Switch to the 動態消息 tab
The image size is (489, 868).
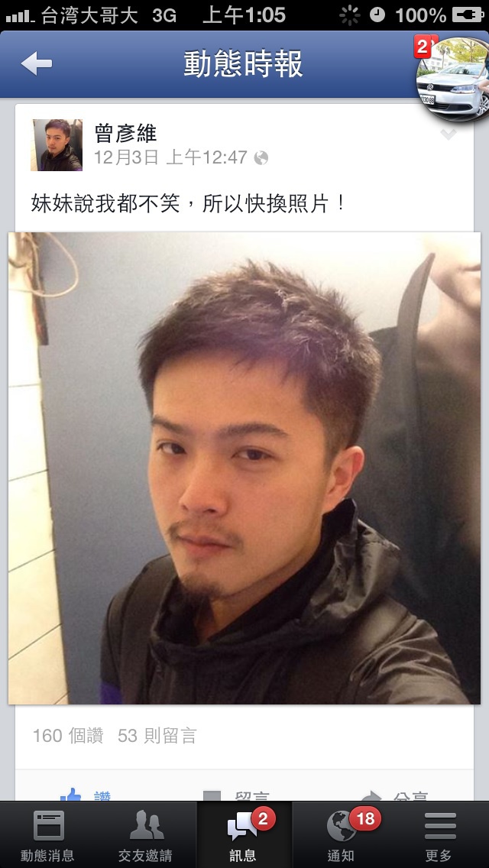tap(48, 835)
